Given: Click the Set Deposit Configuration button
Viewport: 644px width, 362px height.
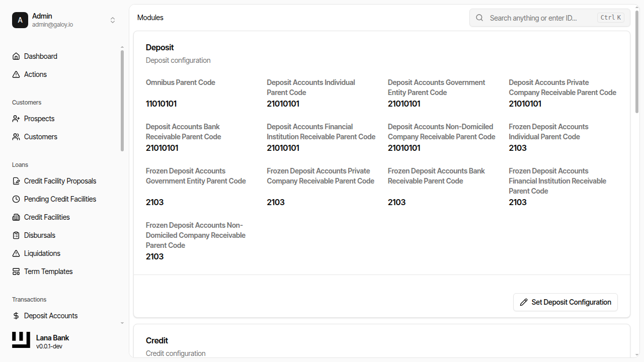Looking at the screenshot, I should tap(565, 302).
